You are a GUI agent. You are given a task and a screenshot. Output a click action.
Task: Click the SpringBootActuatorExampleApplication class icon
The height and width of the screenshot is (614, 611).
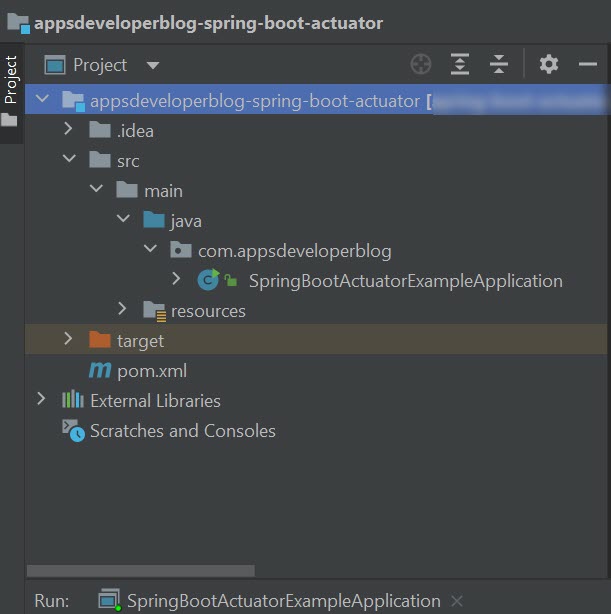coord(208,281)
